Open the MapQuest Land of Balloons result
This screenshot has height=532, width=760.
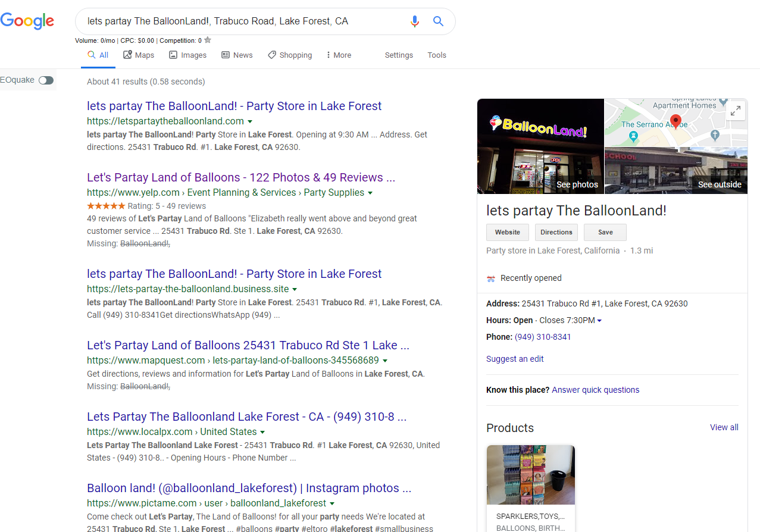click(248, 345)
